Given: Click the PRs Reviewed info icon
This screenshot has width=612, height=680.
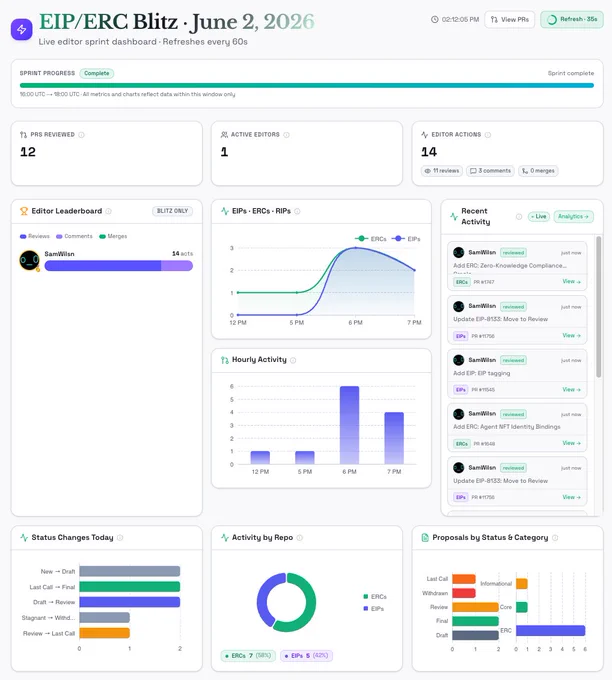Looking at the screenshot, I should coord(82,135).
